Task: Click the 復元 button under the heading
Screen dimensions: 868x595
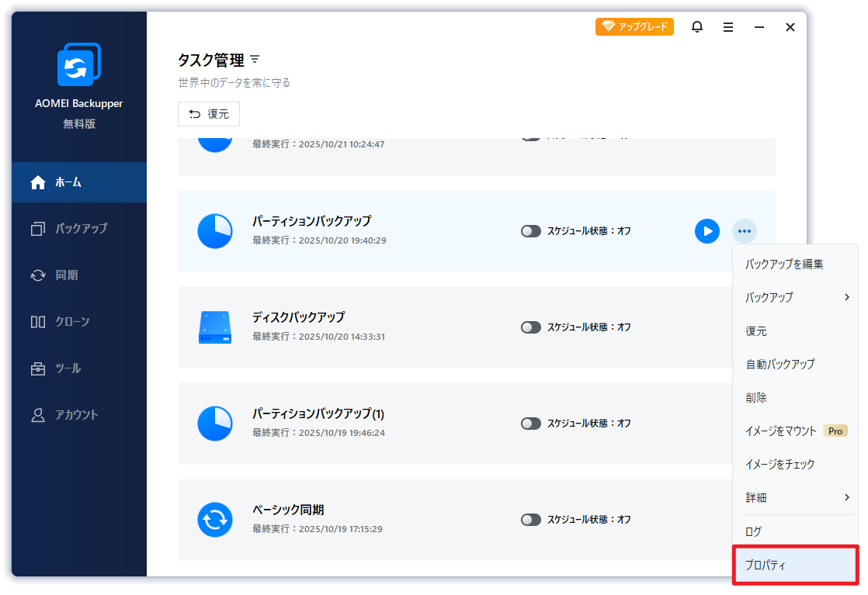Action: (209, 114)
